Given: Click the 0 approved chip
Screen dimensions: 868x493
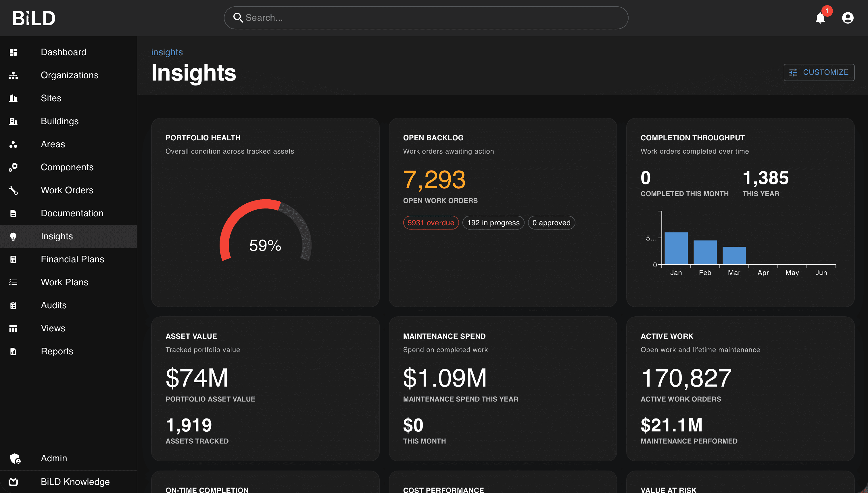Looking at the screenshot, I should 551,223.
